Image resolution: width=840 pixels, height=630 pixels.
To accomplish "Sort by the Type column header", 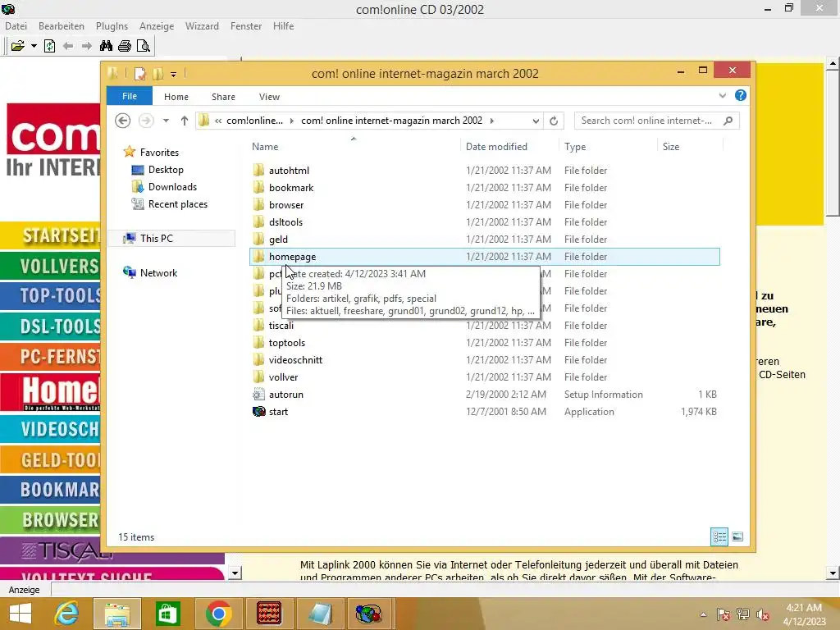I will click(x=575, y=147).
